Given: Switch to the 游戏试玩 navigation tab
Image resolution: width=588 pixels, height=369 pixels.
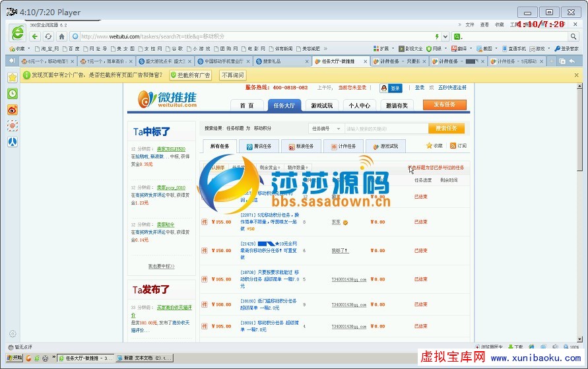Looking at the screenshot, I should [x=322, y=106].
